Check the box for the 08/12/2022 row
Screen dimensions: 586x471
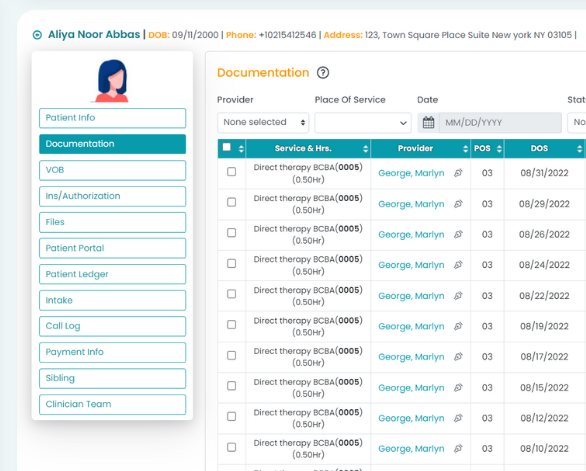(x=232, y=416)
